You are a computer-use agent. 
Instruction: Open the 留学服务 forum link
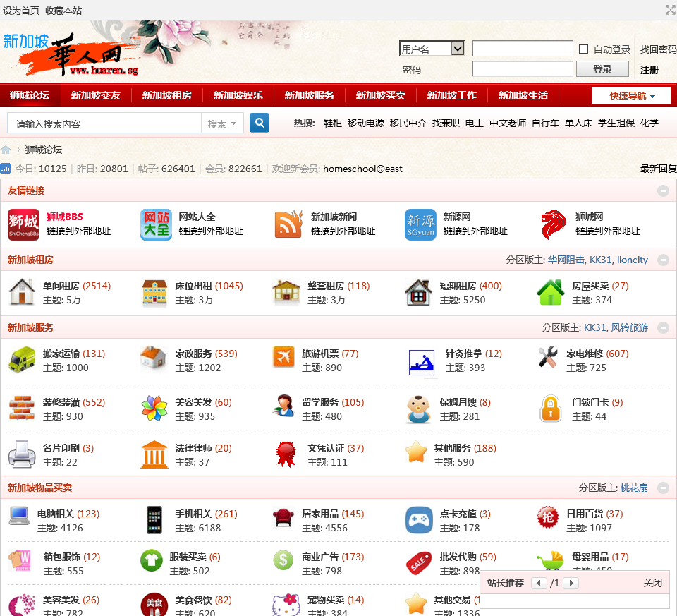(320, 402)
